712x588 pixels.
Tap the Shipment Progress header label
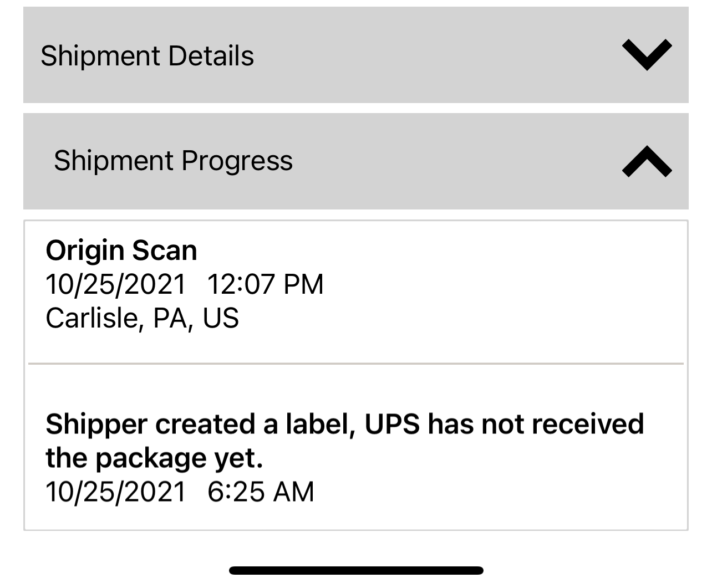173,161
